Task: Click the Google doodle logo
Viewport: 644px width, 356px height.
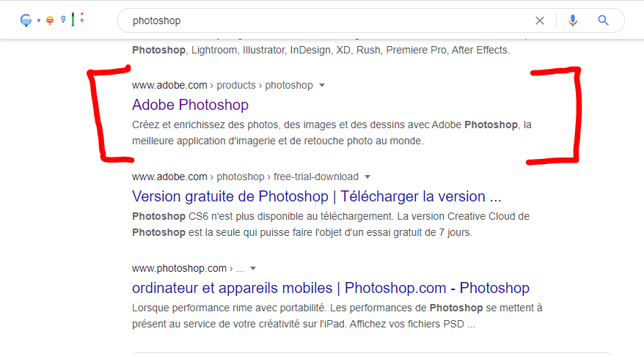Action: 52,20
